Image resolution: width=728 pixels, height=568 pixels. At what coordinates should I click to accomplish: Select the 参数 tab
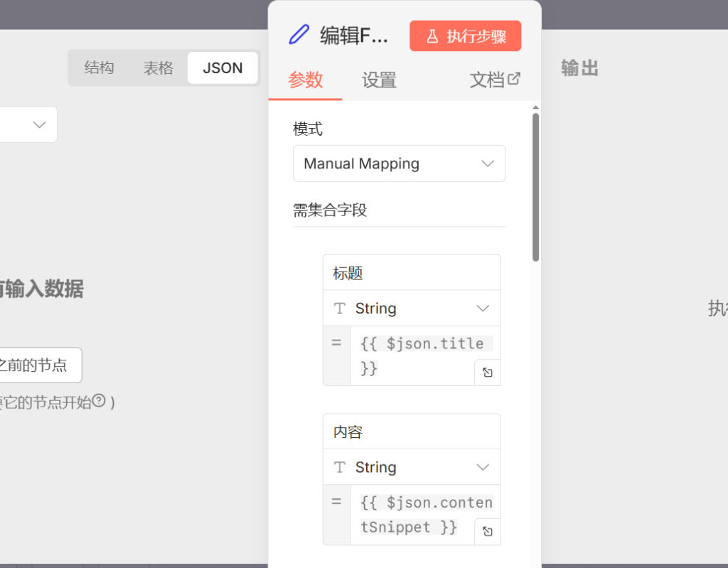tap(304, 80)
